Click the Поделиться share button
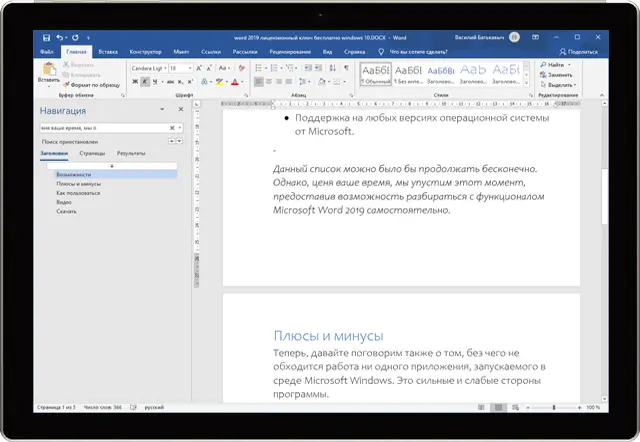The height and width of the screenshot is (442, 640). click(578, 52)
